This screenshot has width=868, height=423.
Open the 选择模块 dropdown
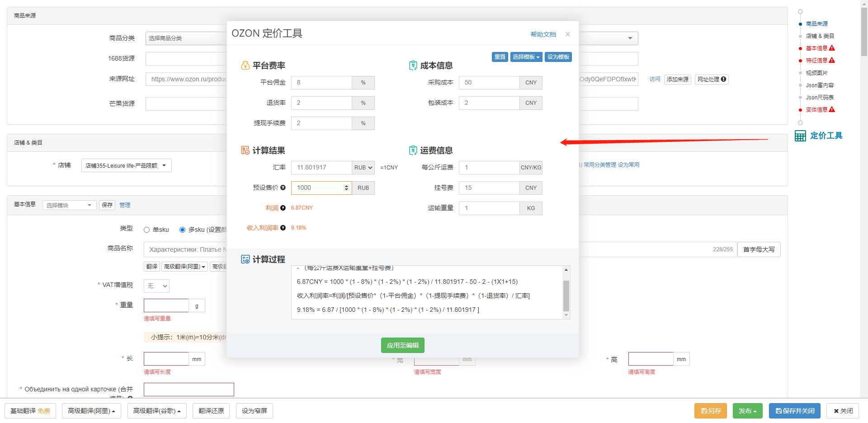click(70, 205)
